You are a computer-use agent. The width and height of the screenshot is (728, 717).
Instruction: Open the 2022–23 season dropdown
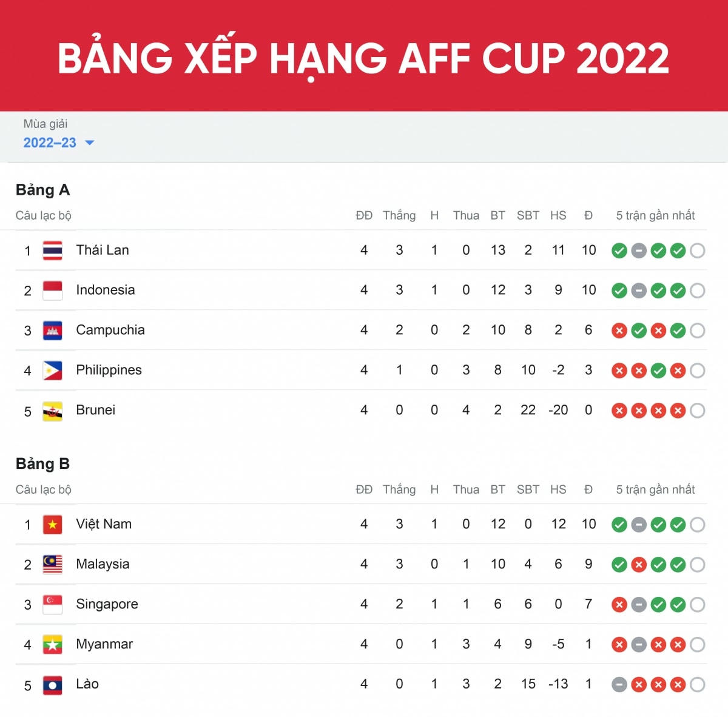point(50,143)
